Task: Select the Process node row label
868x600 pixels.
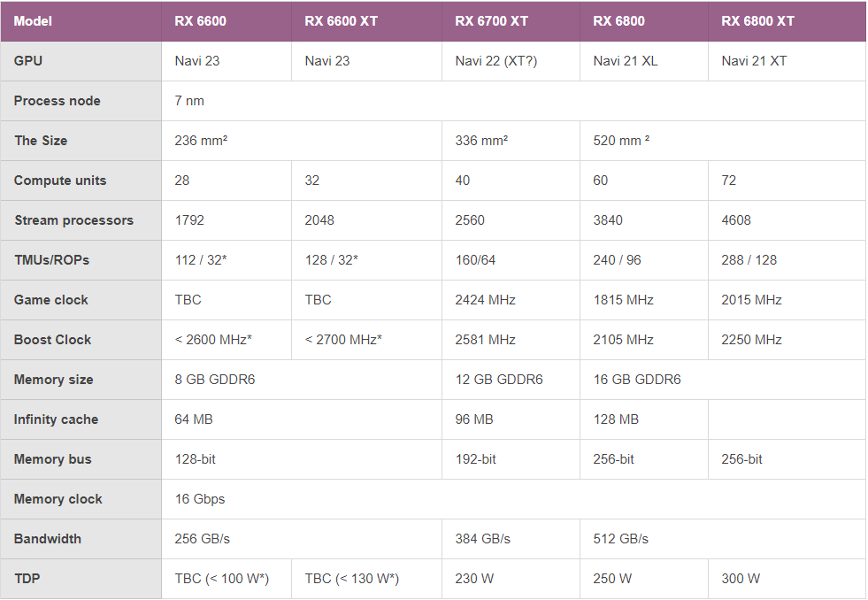Action: pos(58,101)
